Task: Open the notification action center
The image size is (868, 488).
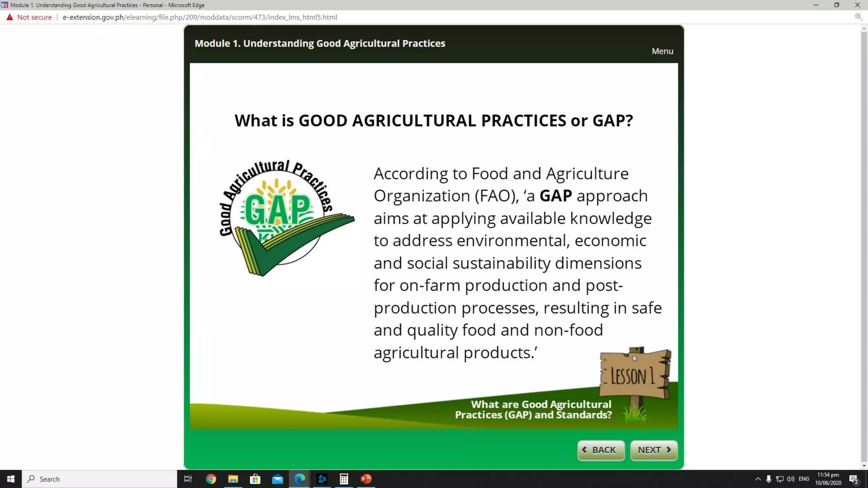Action: (x=854, y=480)
